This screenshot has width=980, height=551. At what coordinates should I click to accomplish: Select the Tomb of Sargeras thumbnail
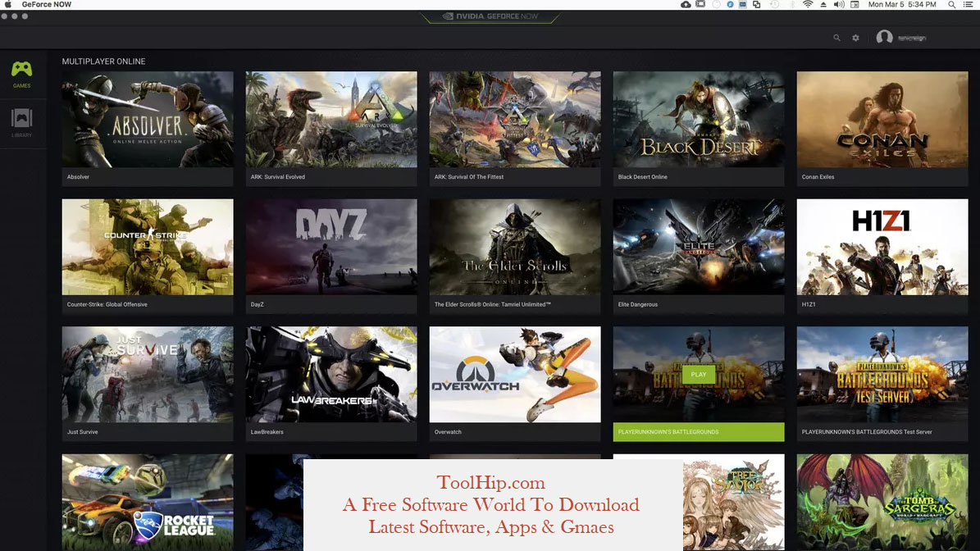882,503
